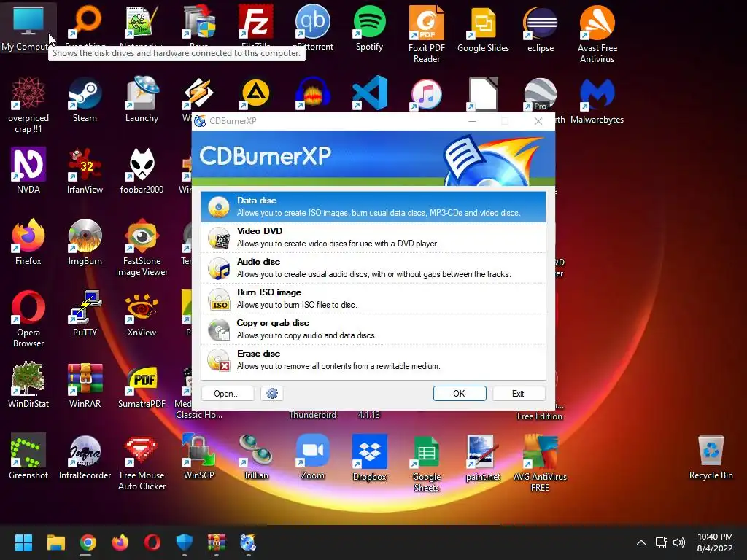747x560 pixels.
Task: Launch Trillian desktop icon
Action: click(256, 456)
